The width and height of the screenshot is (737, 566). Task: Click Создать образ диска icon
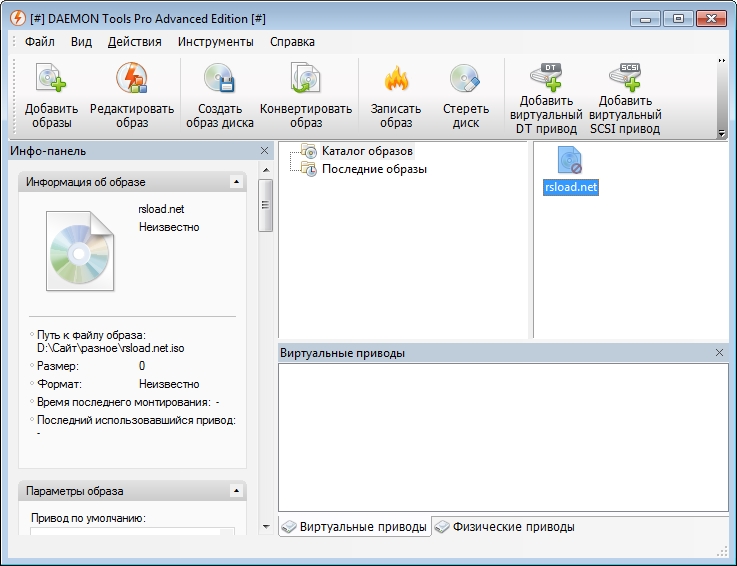[219, 80]
